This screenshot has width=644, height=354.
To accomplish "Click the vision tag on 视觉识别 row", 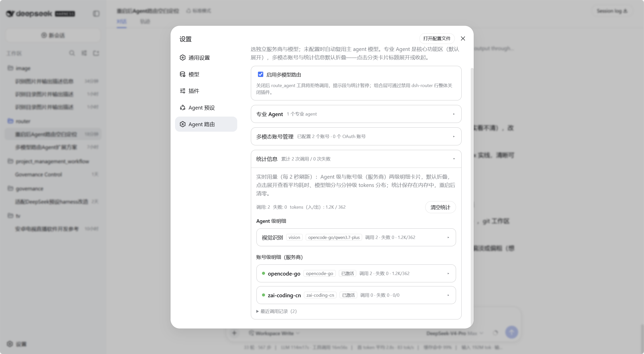I will coord(294,237).
